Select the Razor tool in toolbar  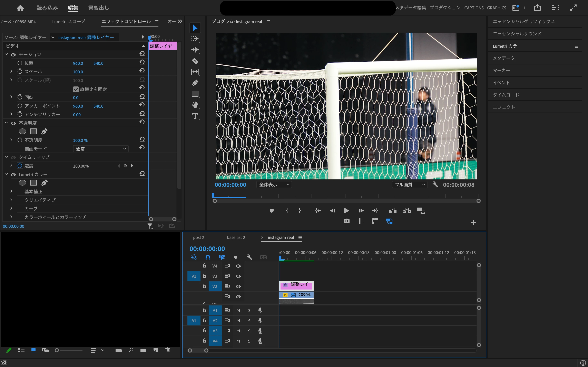pyautogui.click(x=195, y=61)
